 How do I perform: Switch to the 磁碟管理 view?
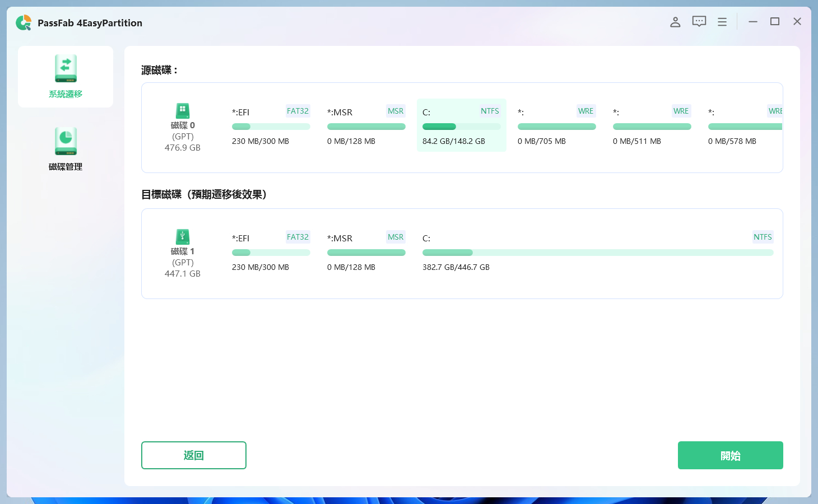pyautogui.click(x=65, y=147)
